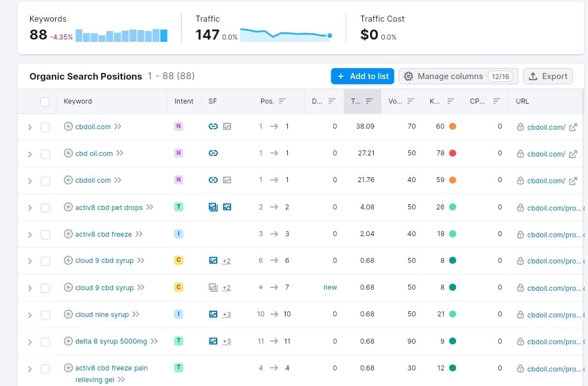
Task: Open external link icon for cbd oil.com row URL
Action: (573, 154)
